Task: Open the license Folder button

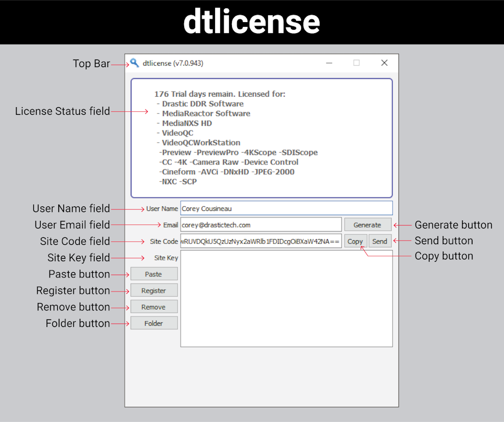Action: (154, 323)
